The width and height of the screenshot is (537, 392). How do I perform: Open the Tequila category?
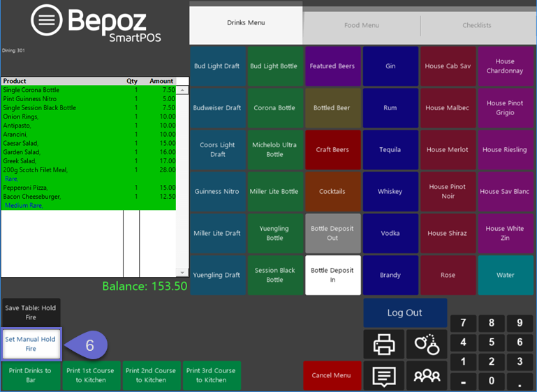390,149
